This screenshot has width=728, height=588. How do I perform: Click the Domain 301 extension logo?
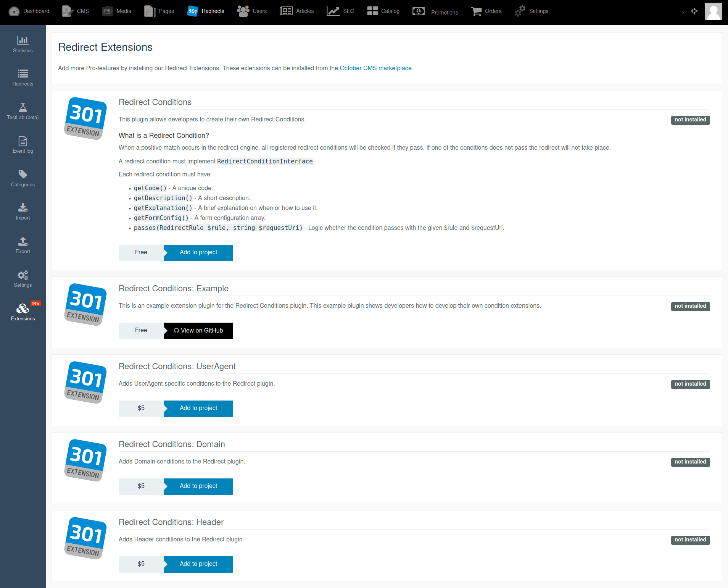[85, 460]
